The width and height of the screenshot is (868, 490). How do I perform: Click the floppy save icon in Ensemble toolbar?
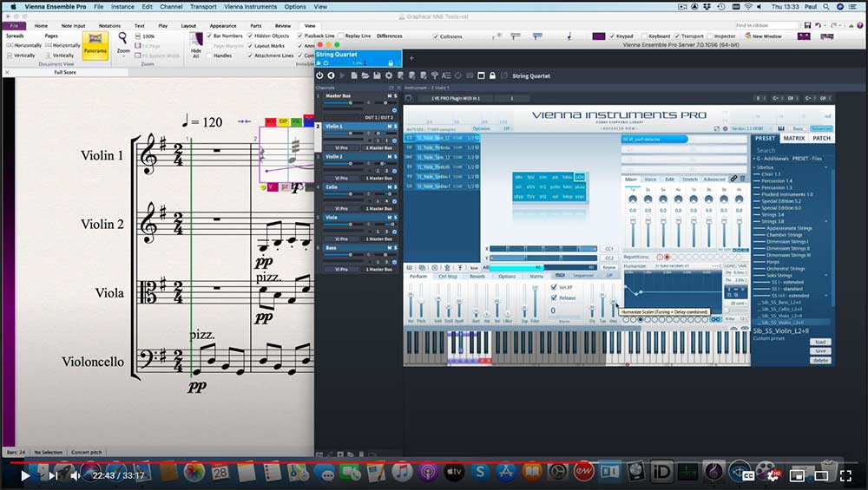coord(377,75)
